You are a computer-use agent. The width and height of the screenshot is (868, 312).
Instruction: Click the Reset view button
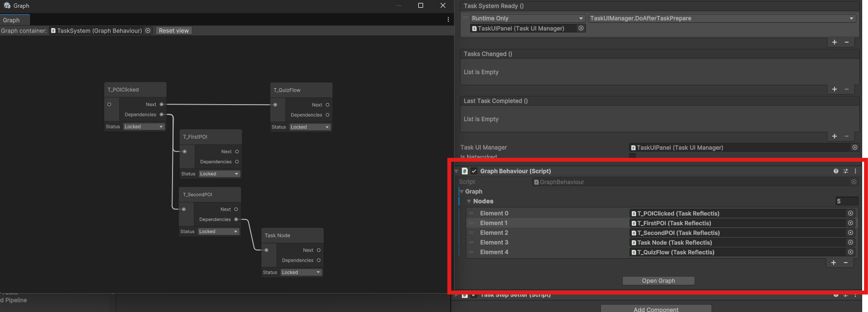[x=174, y=31]
